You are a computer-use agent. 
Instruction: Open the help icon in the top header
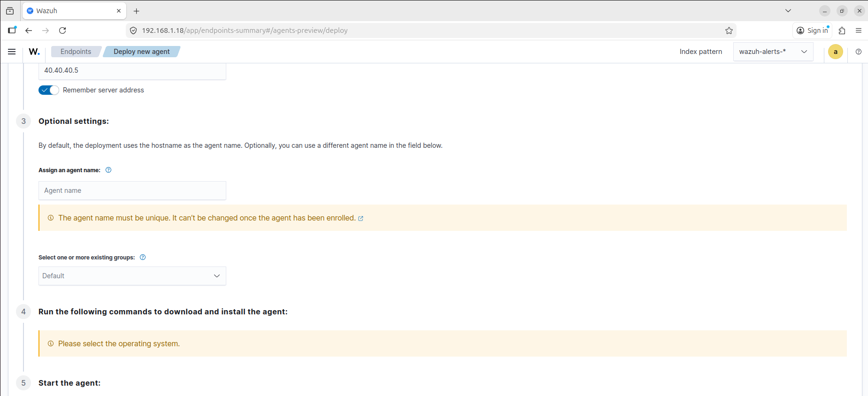coord(858,52)
